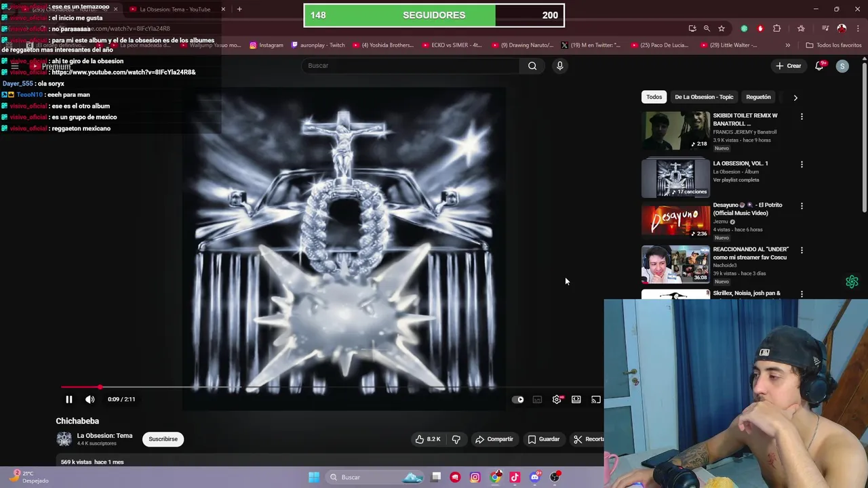Open Task View icon in taskbar

click(436, 477)
